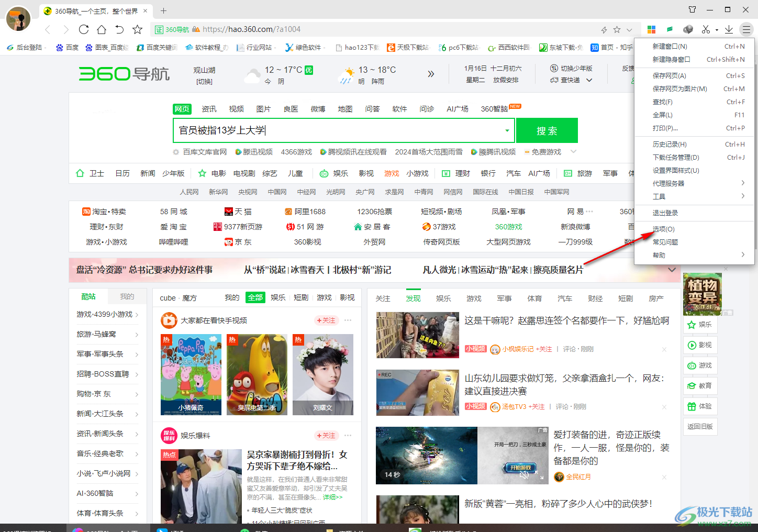Open the 百度 bookmark
The height and width of the screenshot is (532, 758).
68,47
